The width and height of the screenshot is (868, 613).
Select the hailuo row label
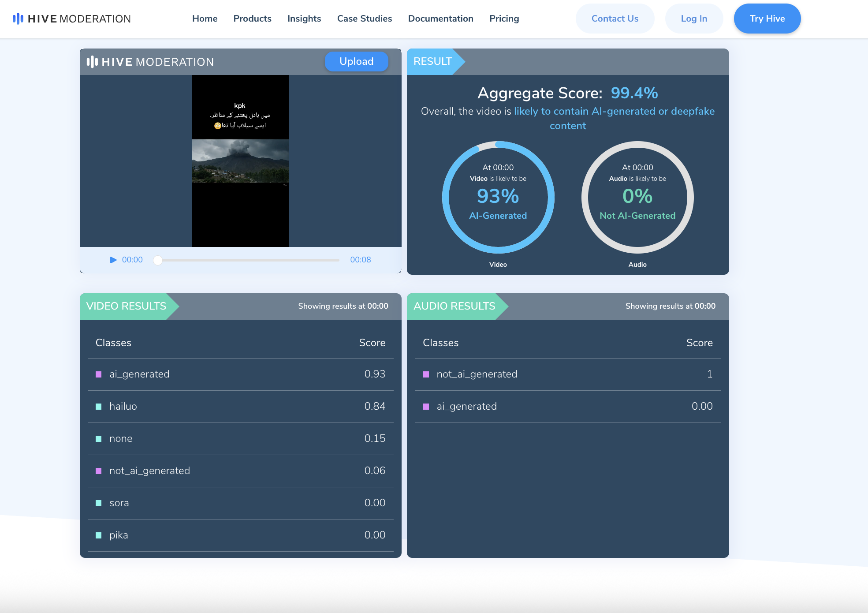123,406
